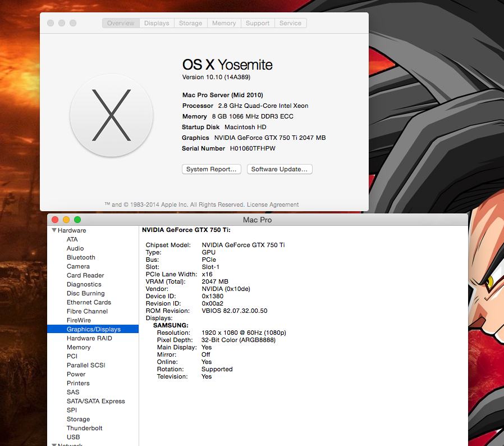Minimize Mac Pro window with yellow button
The image size is (504, 446).
click(66, 220)
